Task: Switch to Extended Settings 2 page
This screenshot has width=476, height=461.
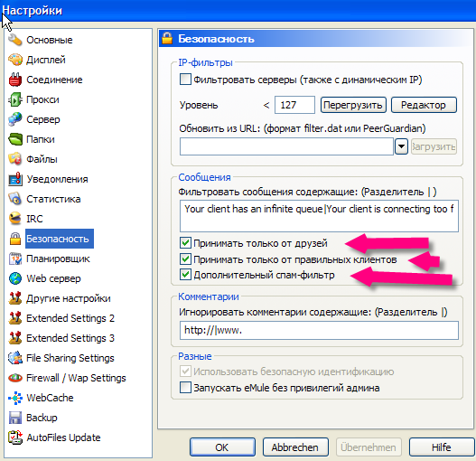Action: [x=70, y=318]
